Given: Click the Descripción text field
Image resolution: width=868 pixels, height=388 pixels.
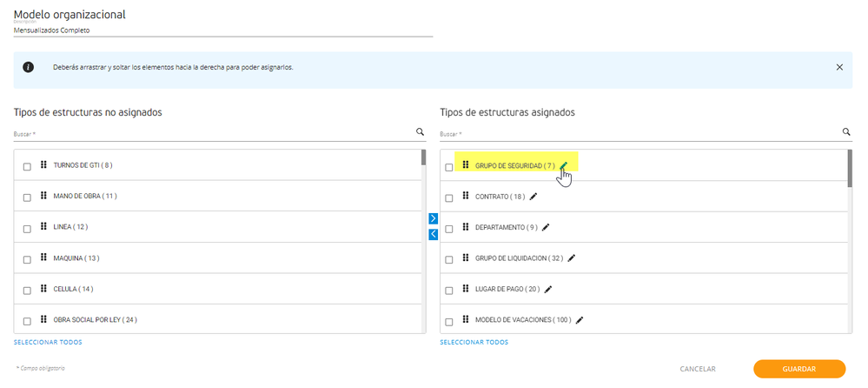Looking at the screenshot, I should [x=223, y=30].
